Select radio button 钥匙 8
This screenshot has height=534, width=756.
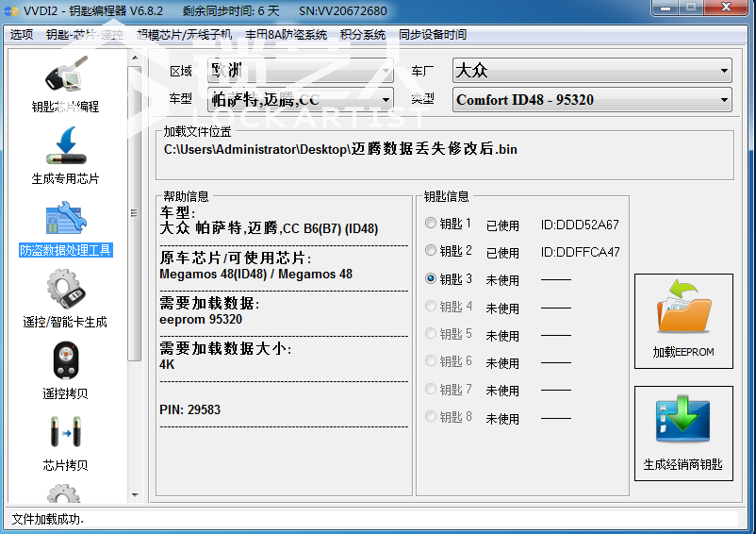[431, 416]
